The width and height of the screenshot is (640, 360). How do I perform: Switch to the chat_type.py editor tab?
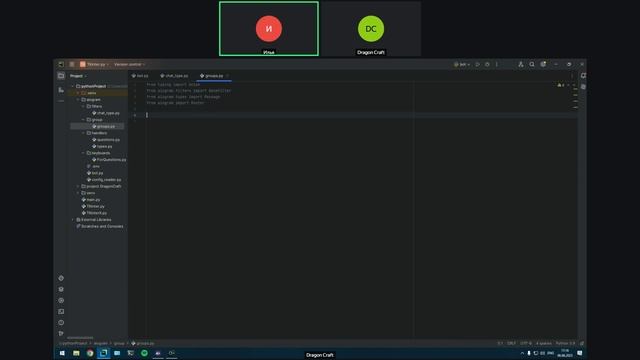click(x=174, y=76)
